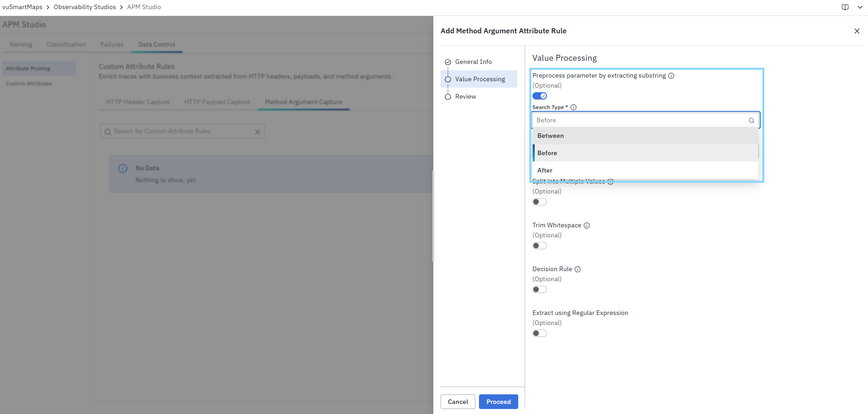
Task: Select the Data Control tab
Action: pos(157,44)
